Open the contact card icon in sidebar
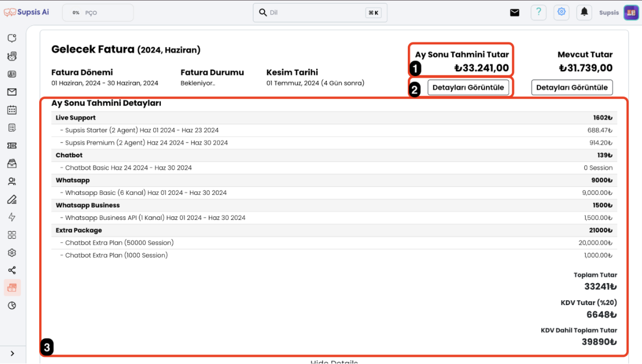The height and width of the screenshot is (364, 642). point(12,74)
